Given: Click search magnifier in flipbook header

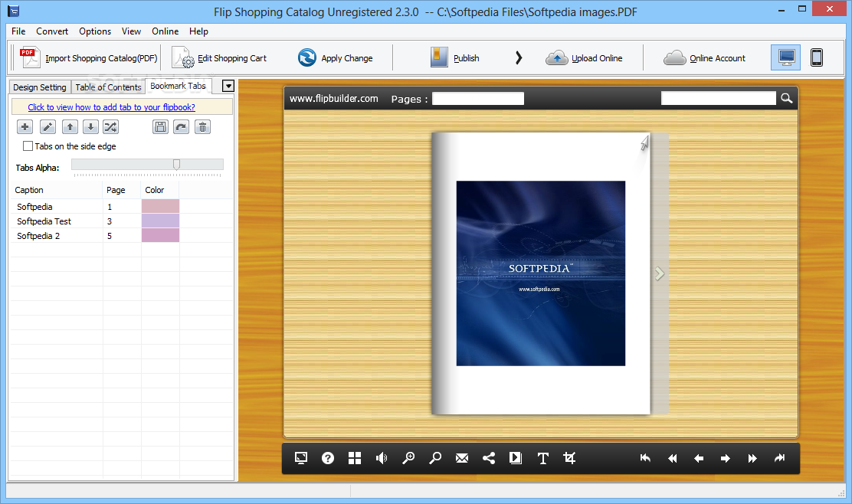Looking at the screenshot, I should click(x=786, y=98).
